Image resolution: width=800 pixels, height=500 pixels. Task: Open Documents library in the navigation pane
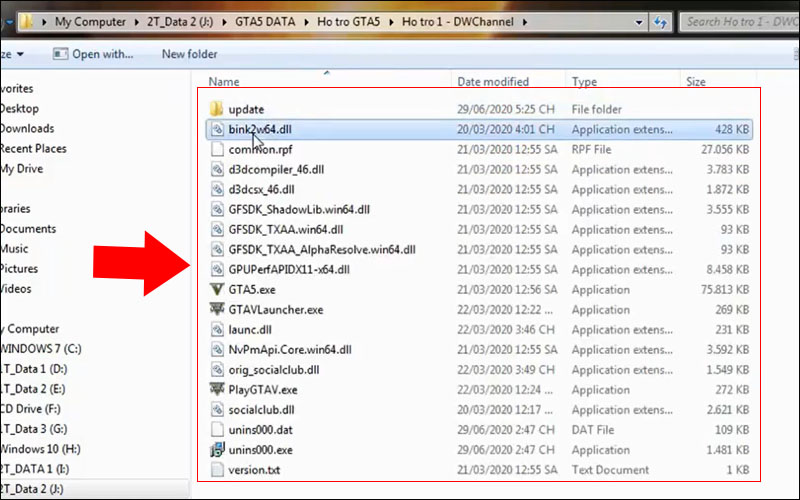coord(28,229)
